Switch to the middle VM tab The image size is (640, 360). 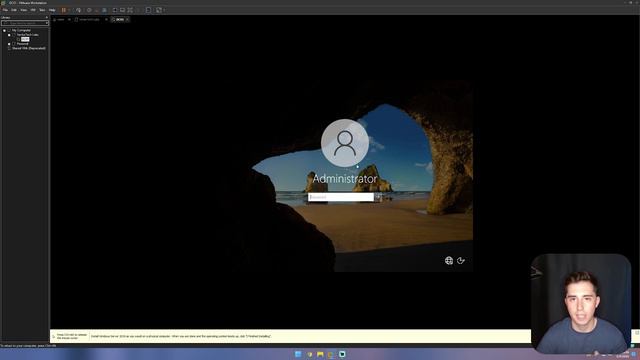click(x=89, y=20)
